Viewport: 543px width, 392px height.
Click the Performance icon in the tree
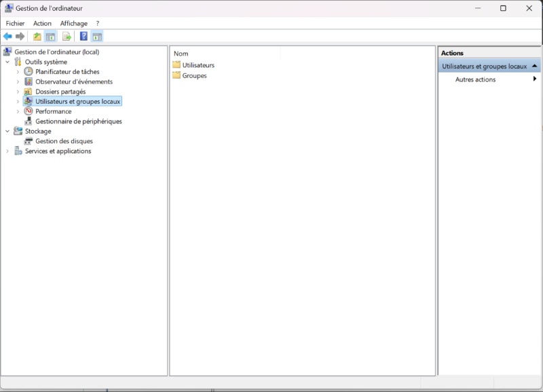[29, 111]
